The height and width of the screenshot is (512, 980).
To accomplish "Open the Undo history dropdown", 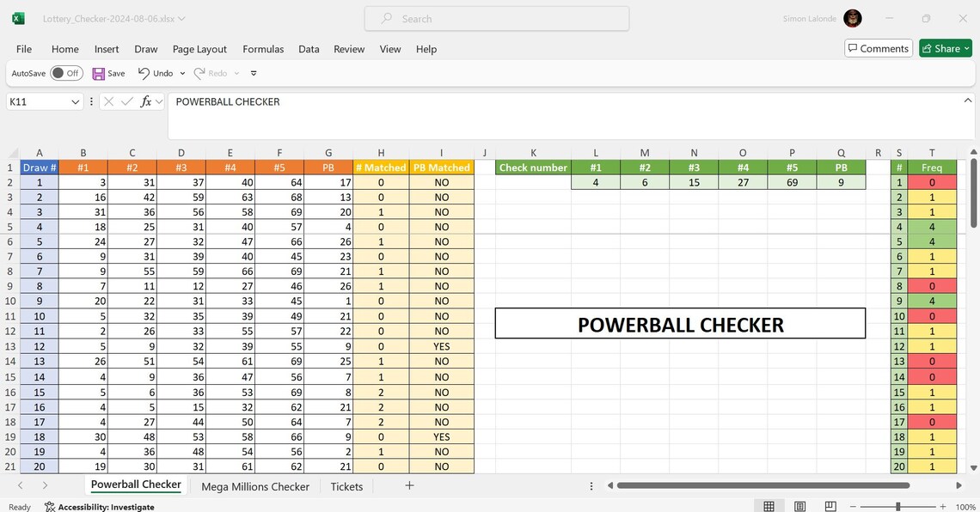I will tap(183, 73).
